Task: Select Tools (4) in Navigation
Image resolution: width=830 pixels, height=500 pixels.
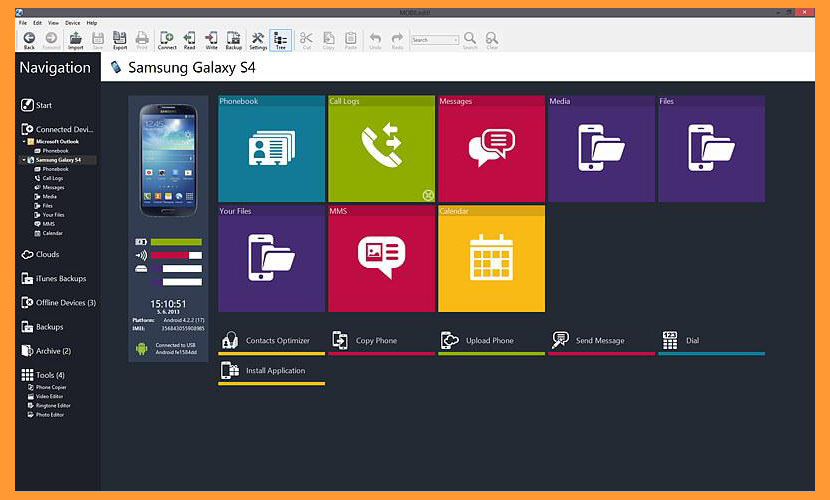Action: coord(43,375)
